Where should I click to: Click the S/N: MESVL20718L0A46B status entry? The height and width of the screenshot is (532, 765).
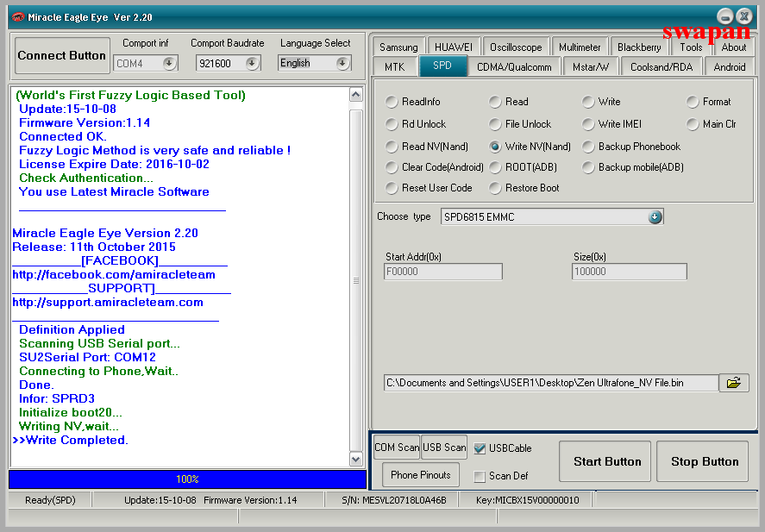(x=394, y=500)
